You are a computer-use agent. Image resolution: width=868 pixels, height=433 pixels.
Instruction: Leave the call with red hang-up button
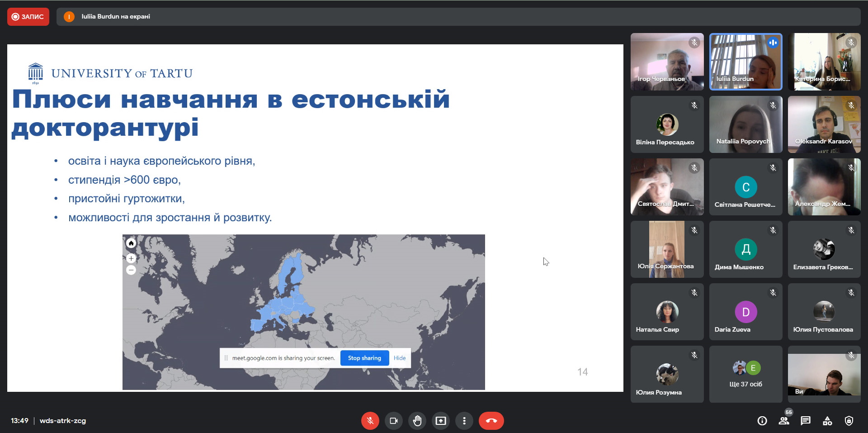[x=491, y=421]
